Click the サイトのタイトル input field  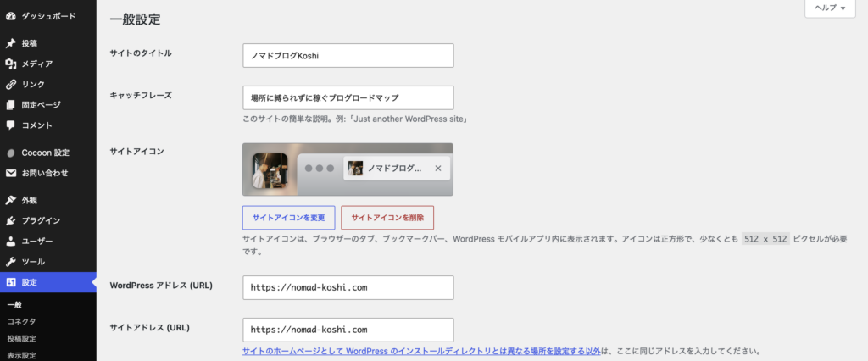(x=348, y=55)
